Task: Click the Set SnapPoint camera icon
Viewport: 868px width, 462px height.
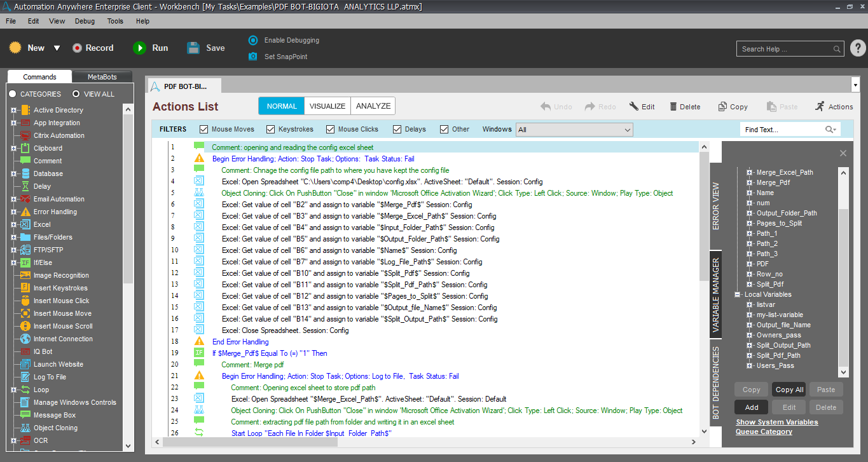Action: tap(253, 57)
